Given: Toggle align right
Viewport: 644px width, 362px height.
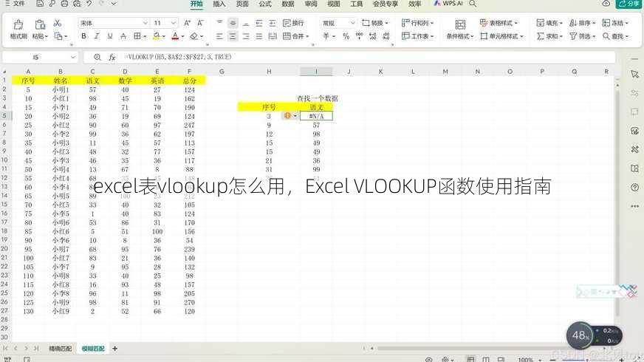Looking at the screenshot, I should click(x=246, y=36).
